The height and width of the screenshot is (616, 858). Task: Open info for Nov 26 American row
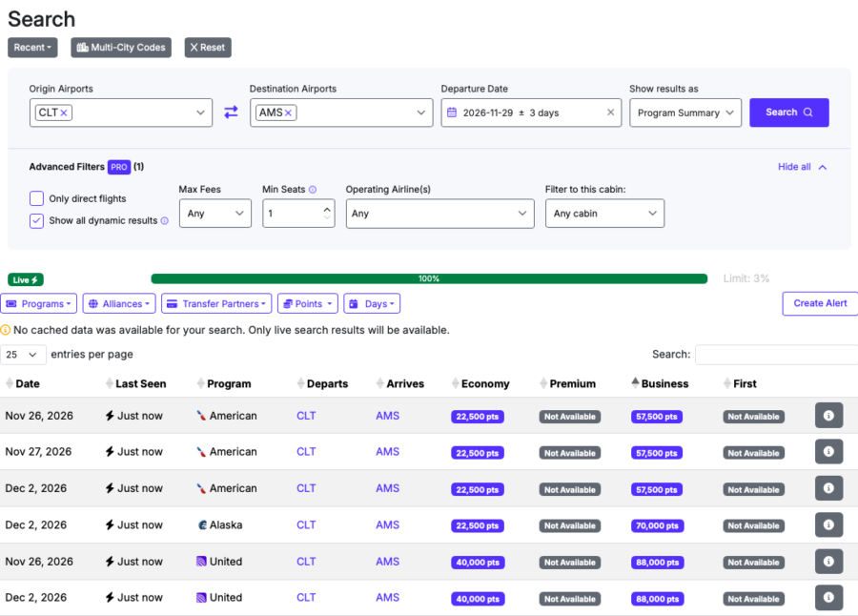[x=828, y=416]
